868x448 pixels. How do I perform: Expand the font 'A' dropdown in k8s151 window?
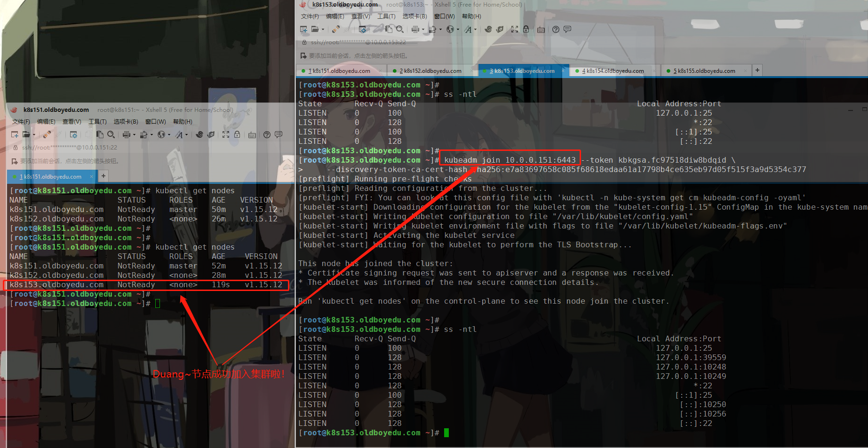point(187,135)
